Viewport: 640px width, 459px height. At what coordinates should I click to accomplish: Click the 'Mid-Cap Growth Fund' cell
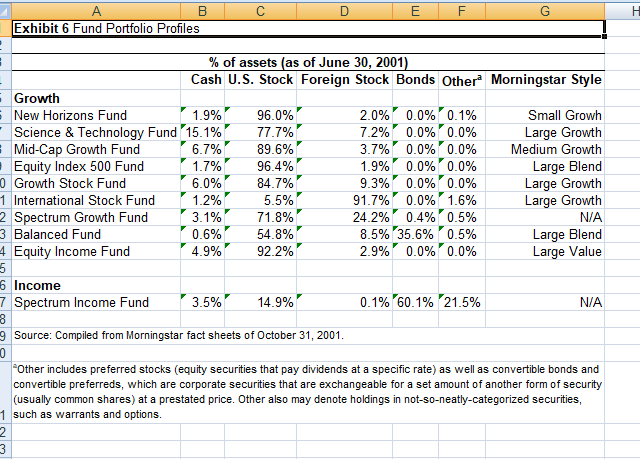96,149
